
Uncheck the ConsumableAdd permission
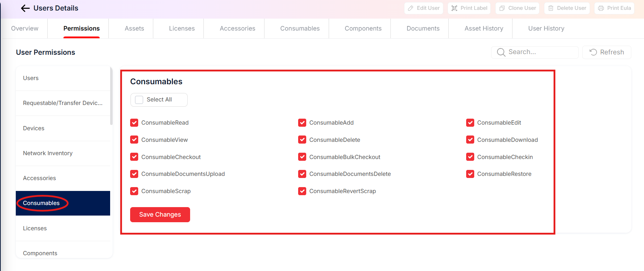(302, 123)
